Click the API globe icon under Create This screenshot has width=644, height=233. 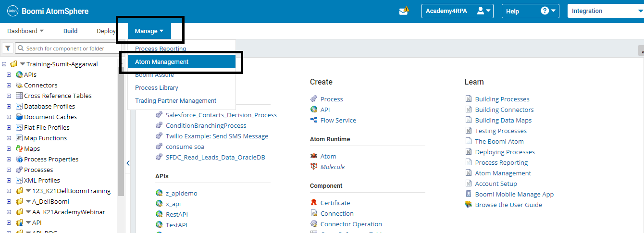point(314,110)
